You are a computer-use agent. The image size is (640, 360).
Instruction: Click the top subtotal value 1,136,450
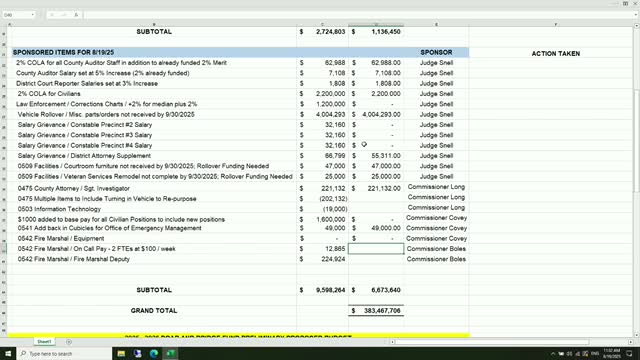pos(386,31)
